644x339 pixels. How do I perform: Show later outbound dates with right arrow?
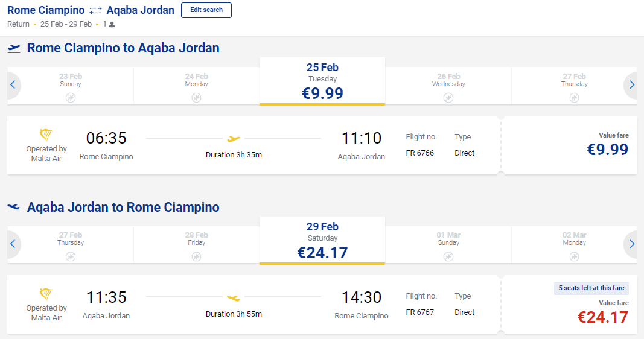pyautogui.click(x=631, y=85)
